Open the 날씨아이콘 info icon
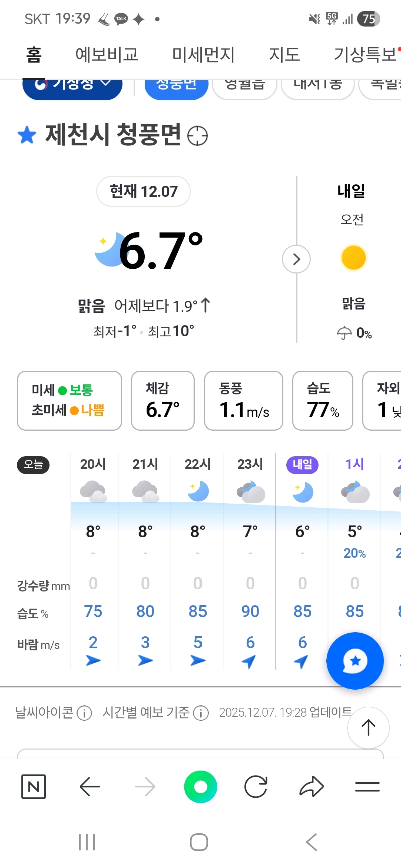This screenshot has width=401, height=868. tap(84, 713)
